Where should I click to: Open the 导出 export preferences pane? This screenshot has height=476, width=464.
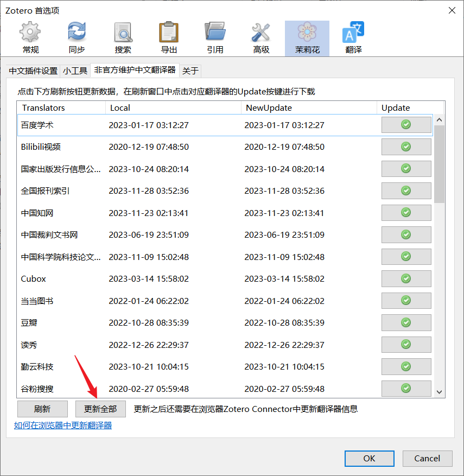click(169, 38)
